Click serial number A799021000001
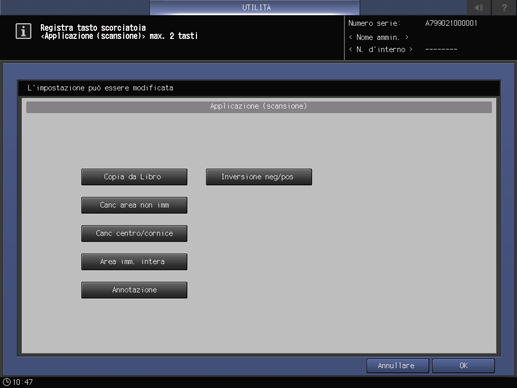 (x=451, y=23)
